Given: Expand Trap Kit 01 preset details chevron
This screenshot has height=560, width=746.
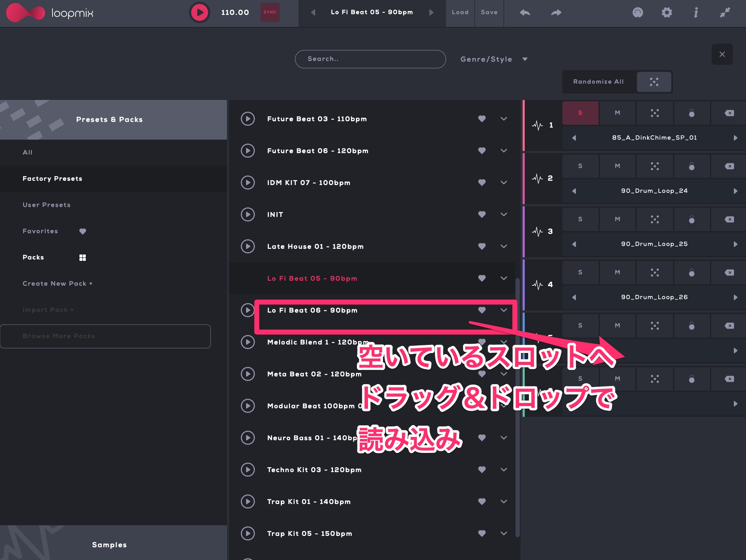Looking at the screenshot, I should tap(503, 502).
